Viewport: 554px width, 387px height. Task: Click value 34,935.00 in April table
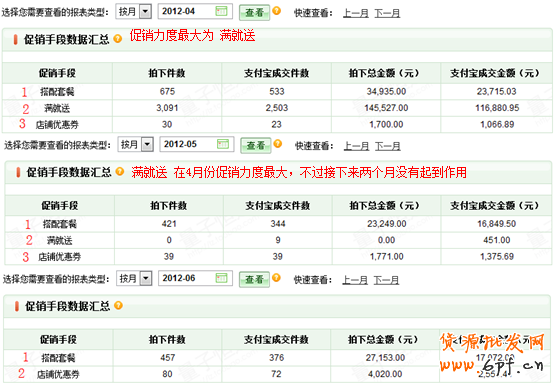386,92
